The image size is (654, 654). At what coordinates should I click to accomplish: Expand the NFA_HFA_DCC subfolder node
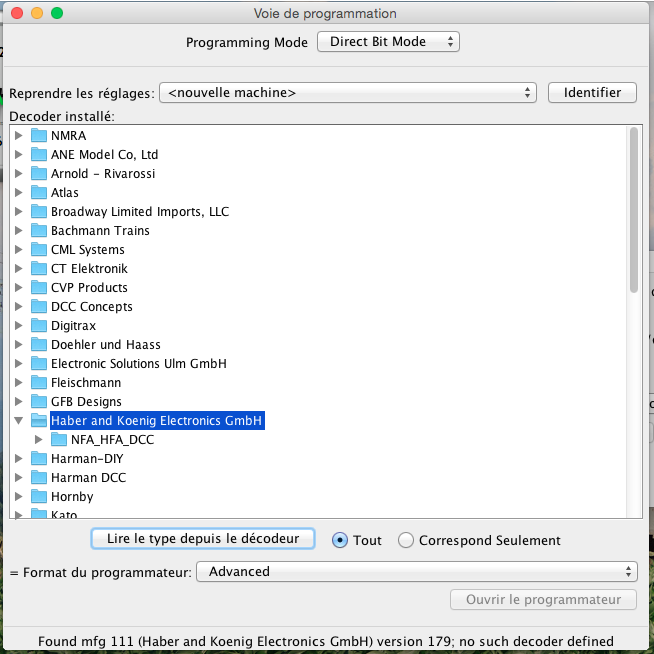(x=38, y=439)
